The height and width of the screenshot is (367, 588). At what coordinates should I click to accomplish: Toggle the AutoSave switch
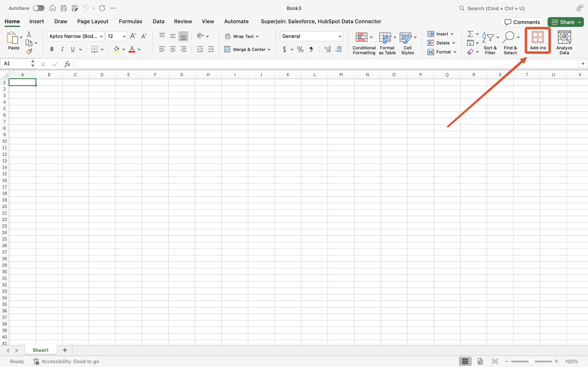[39, 8]
